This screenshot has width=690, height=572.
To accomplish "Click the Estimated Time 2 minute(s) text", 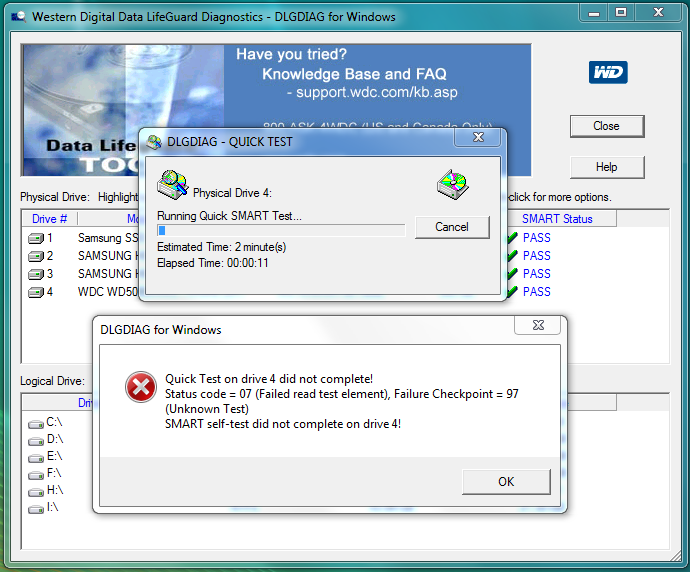I will (x=221, y=247).
